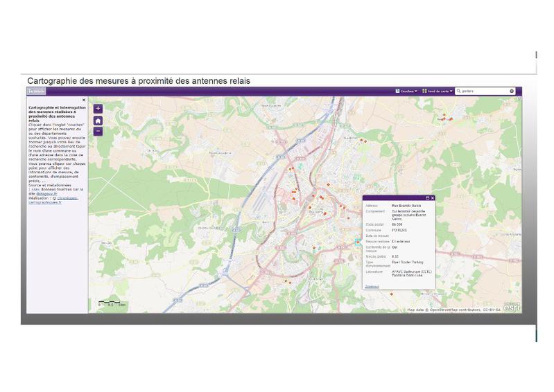Toggle the Détails button in the header

36,91
